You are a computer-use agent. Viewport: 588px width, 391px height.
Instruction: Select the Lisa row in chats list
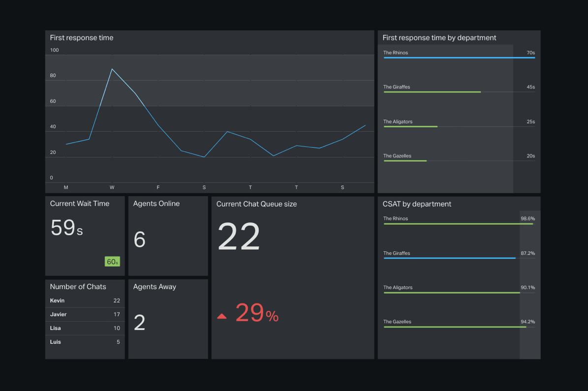point(85,328)
